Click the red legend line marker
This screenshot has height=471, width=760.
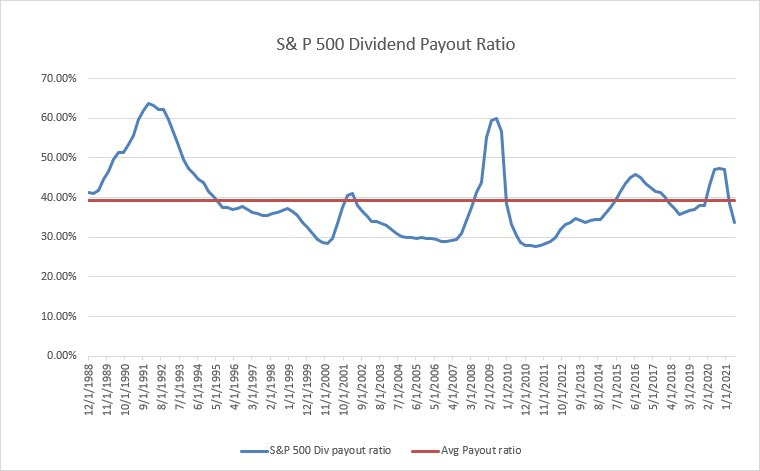click(x=426, y=451)
